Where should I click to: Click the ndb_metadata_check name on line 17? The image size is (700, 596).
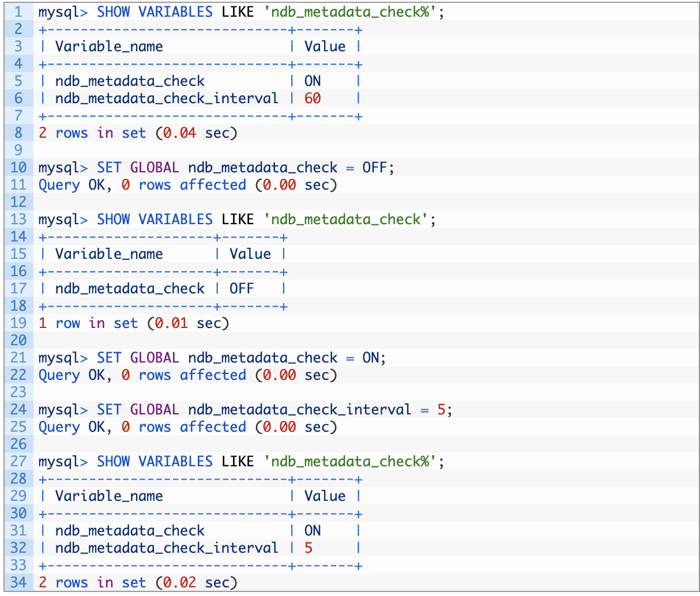130,289
